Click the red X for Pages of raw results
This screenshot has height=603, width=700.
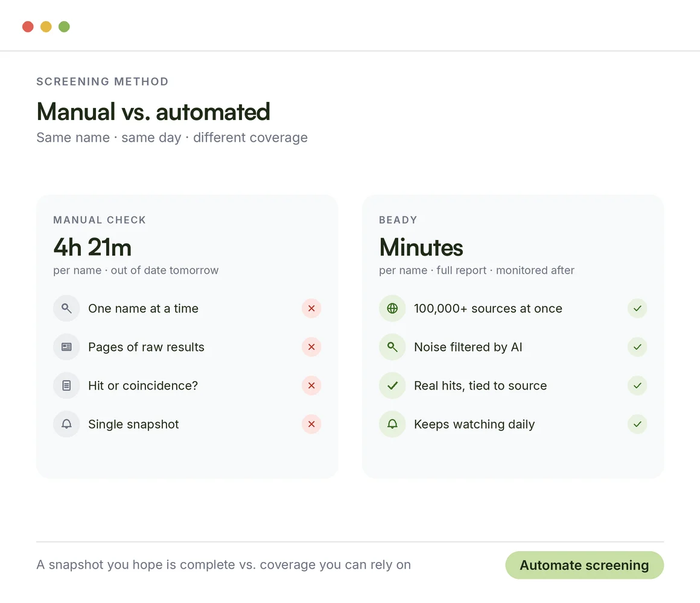click(x=311, y=347)
